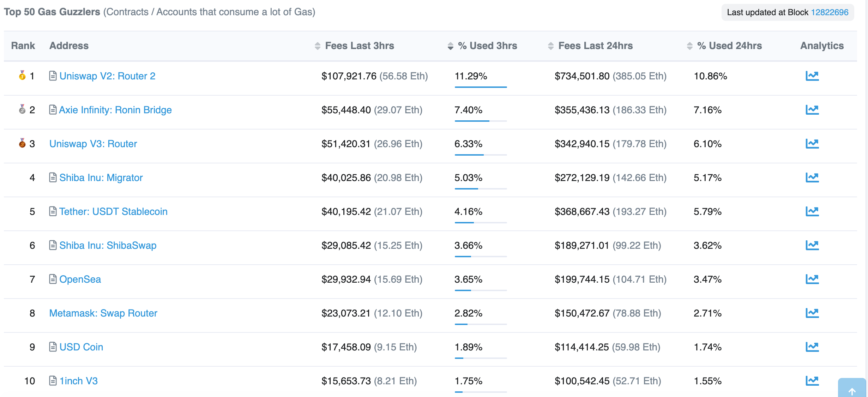Open analytics chart for Shiba Inu: ShibaSwap

(812, 245)
